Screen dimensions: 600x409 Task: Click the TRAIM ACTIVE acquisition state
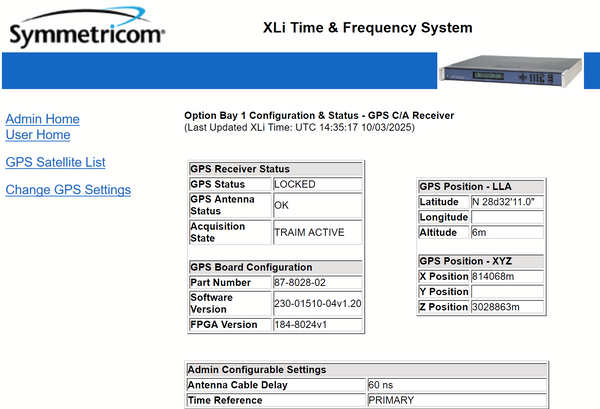(x=316, y=232)
